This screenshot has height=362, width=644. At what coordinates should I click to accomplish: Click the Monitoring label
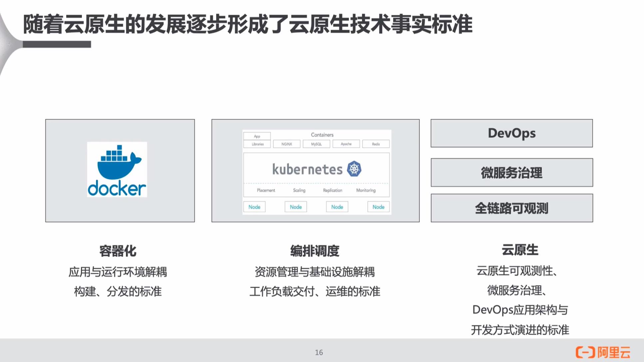pos(366,190)
